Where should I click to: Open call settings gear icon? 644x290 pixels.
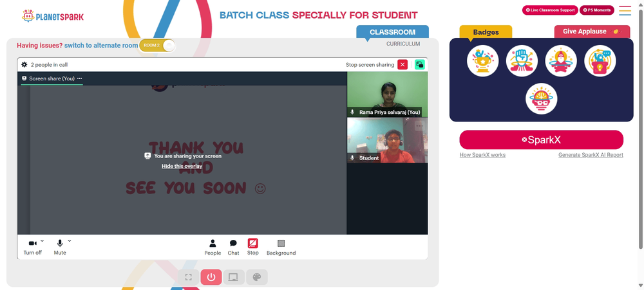coord(24,65)
